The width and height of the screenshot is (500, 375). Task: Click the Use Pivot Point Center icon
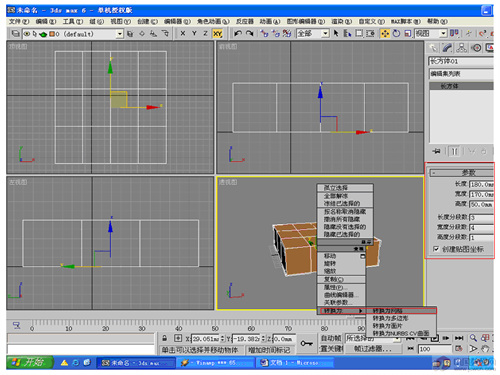click(x=454, y=33)
